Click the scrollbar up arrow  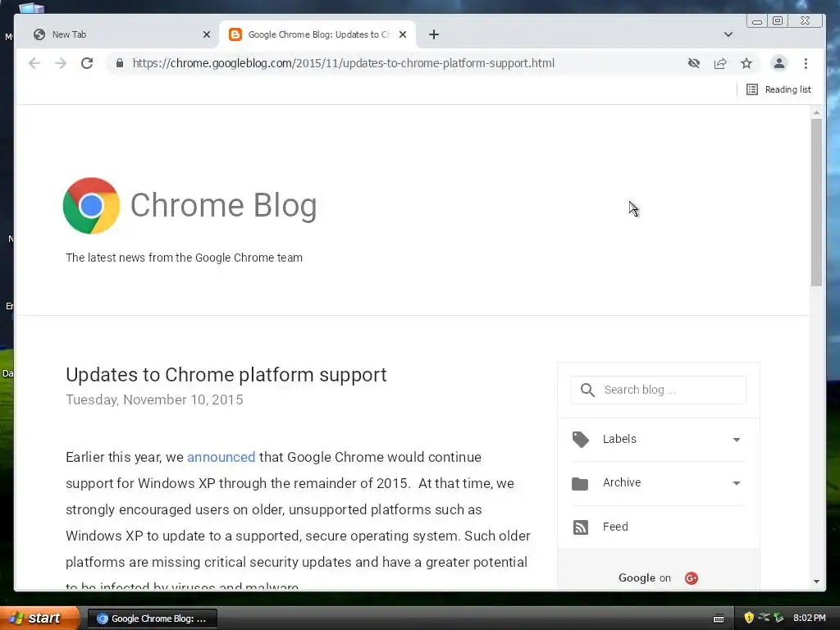pos(816,112)
